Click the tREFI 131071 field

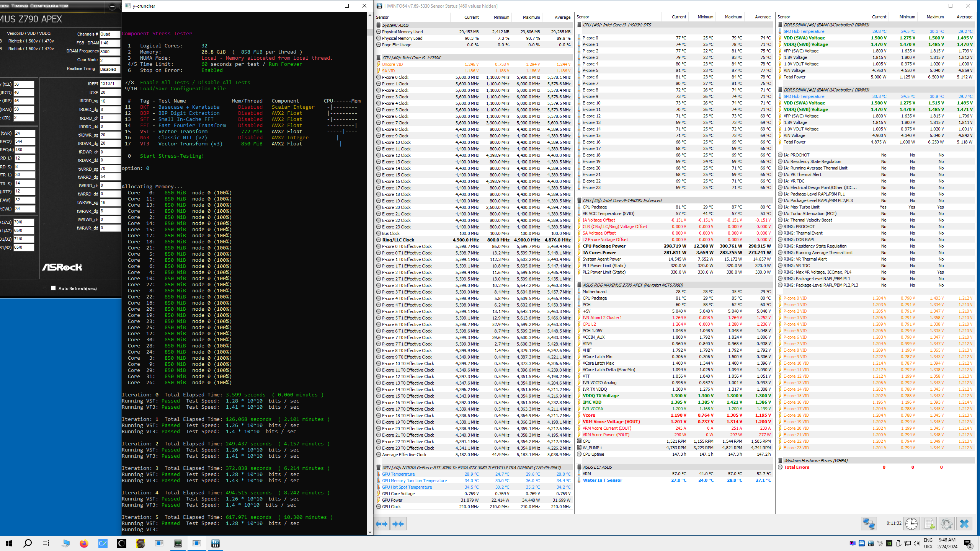110,83
